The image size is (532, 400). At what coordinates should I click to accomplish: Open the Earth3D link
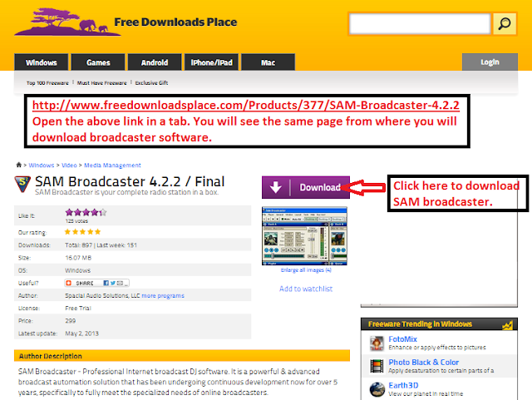(403, 385)
